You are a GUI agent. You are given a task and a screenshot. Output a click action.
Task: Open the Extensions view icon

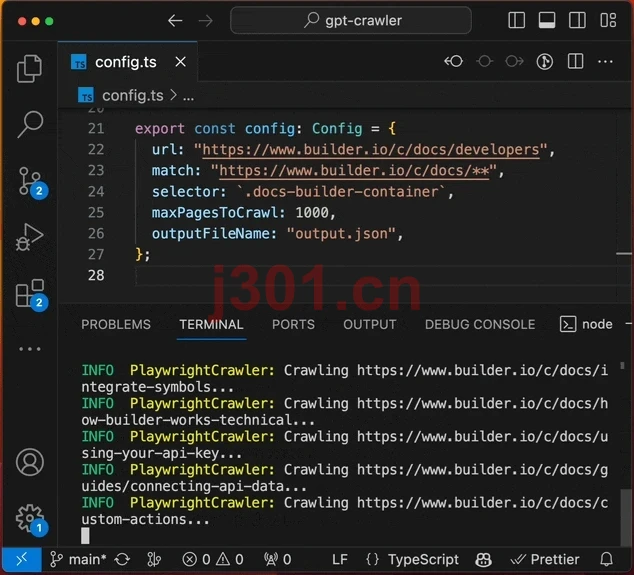coord(32,295)
